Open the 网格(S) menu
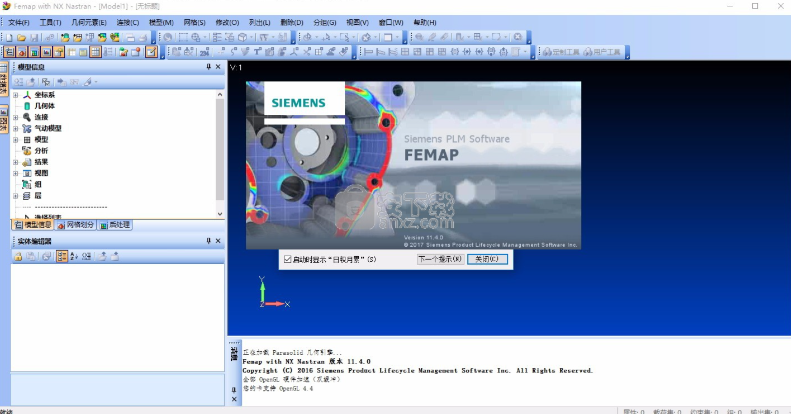 (194, 22)
